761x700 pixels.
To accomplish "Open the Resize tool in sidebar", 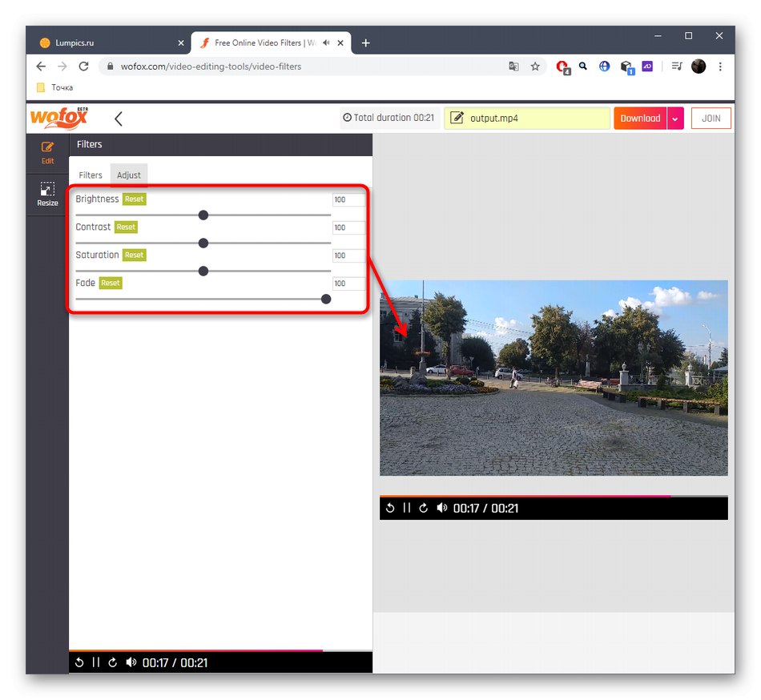I will coord(47,194).
